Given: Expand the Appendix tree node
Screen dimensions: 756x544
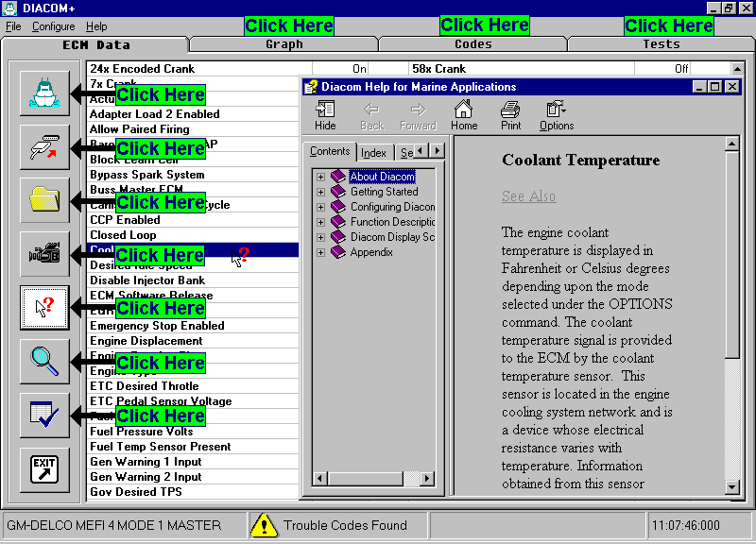Looking at the screenshot, I should [x=321, y=252].
